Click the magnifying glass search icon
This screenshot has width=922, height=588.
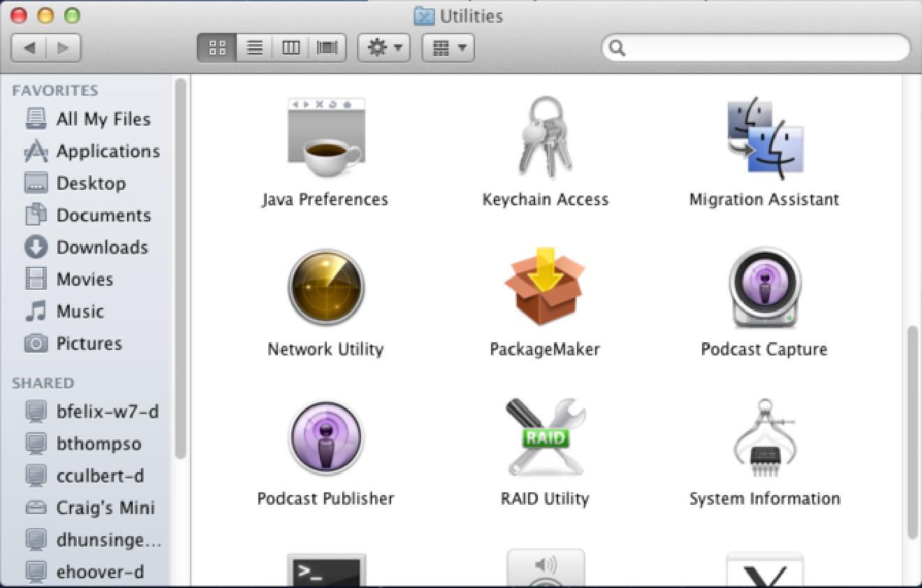click(617, 48)
